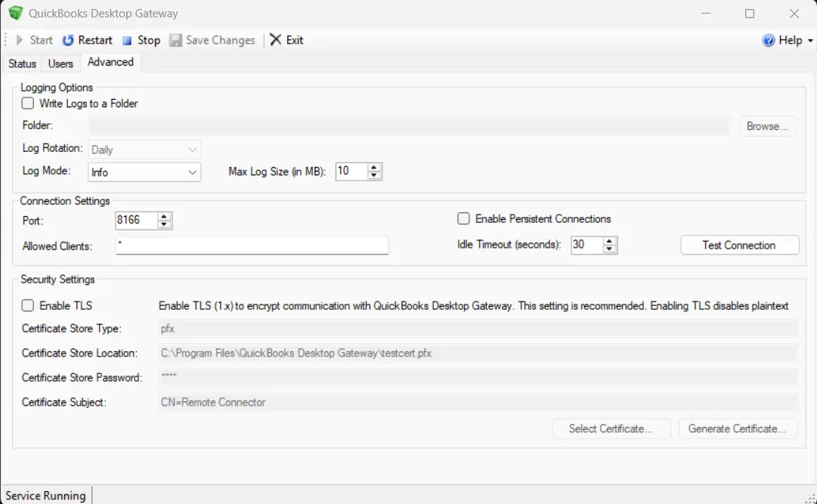Screen dimensions: 817x504
Task: Click the "Certificate Store Location:" label
Action: pos(79,353)
